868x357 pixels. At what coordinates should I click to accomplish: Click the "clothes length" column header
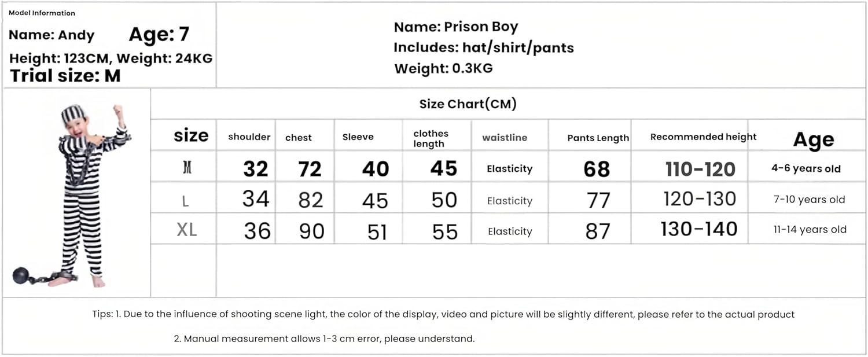(x=430, y=138)
